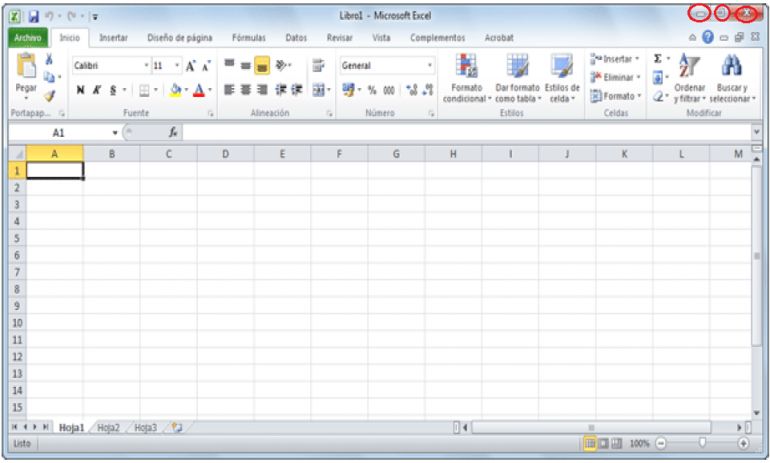Click the zoom out minus button
The width and height of the screenshot is (770, 463).
click(x=661, y=443)
